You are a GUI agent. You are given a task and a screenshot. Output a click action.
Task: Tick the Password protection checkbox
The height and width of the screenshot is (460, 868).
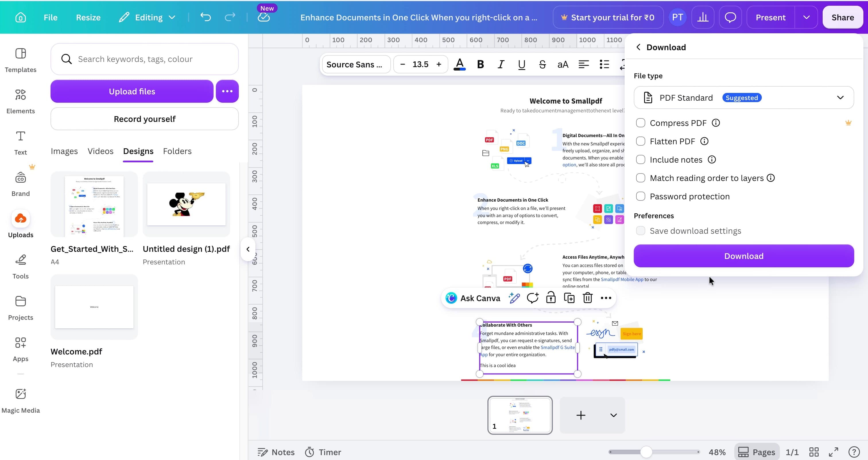click(640, 196)
